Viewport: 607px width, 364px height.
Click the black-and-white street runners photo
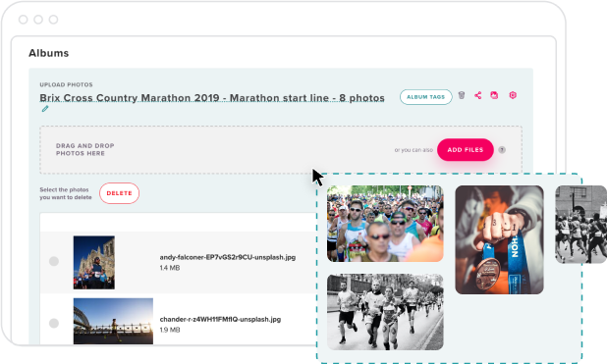385,312
